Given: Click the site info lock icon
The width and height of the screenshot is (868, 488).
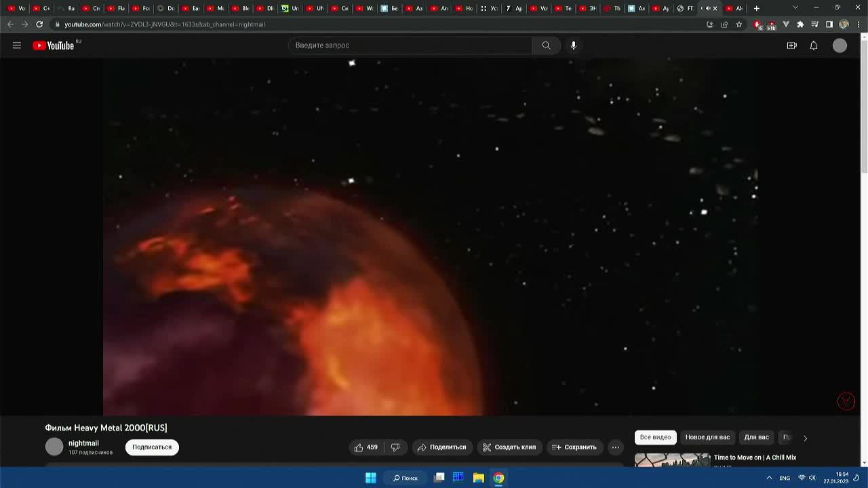Looking at the screenshot, I should point(58,24).
